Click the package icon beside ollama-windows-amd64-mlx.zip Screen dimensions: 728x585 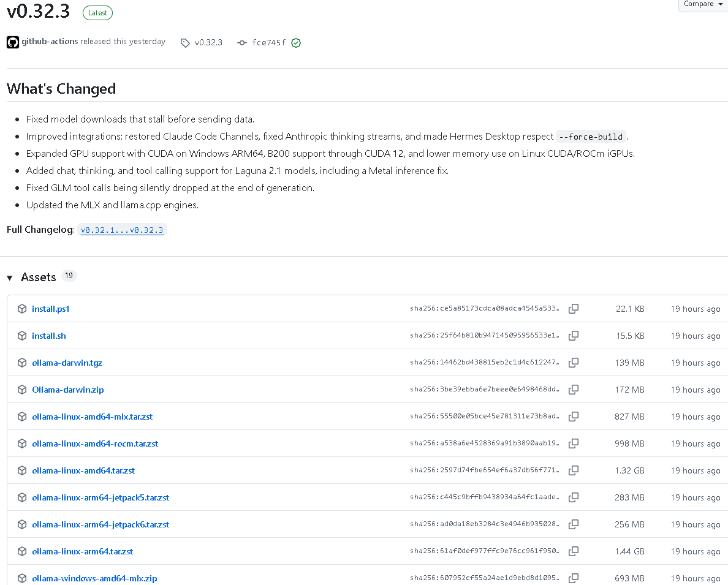[x=22, y=578]
